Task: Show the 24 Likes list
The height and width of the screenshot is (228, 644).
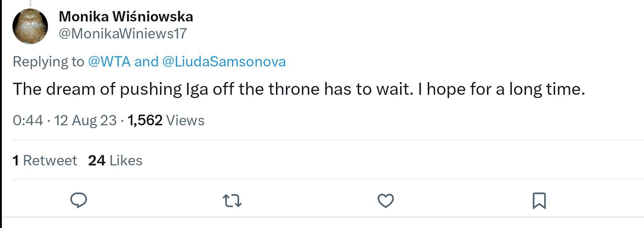Action: click(x=115, y=161)
